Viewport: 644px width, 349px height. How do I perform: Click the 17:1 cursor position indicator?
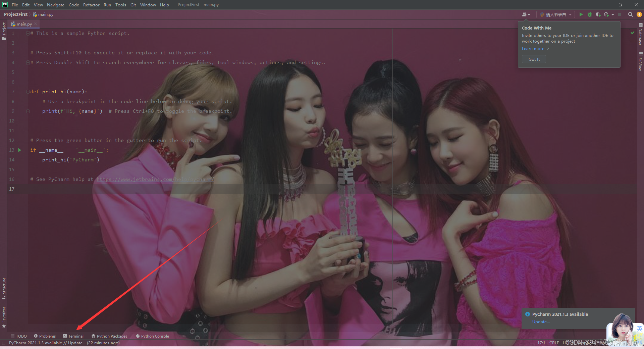point(541,343)
